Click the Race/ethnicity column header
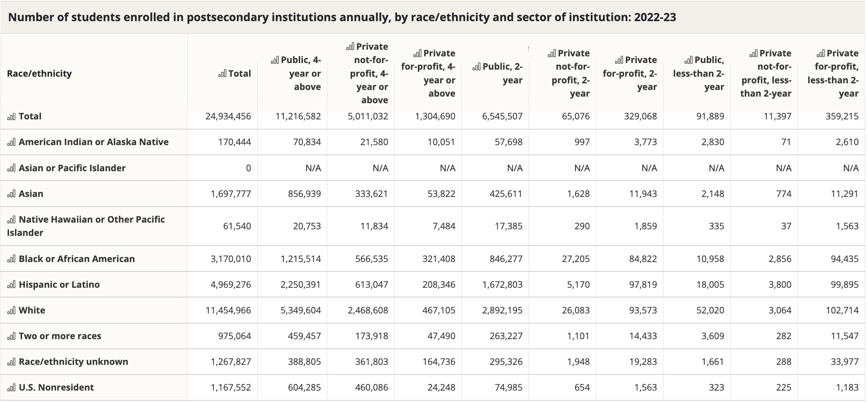Screen dimensions: 868x403 click(x=39, y=74)
